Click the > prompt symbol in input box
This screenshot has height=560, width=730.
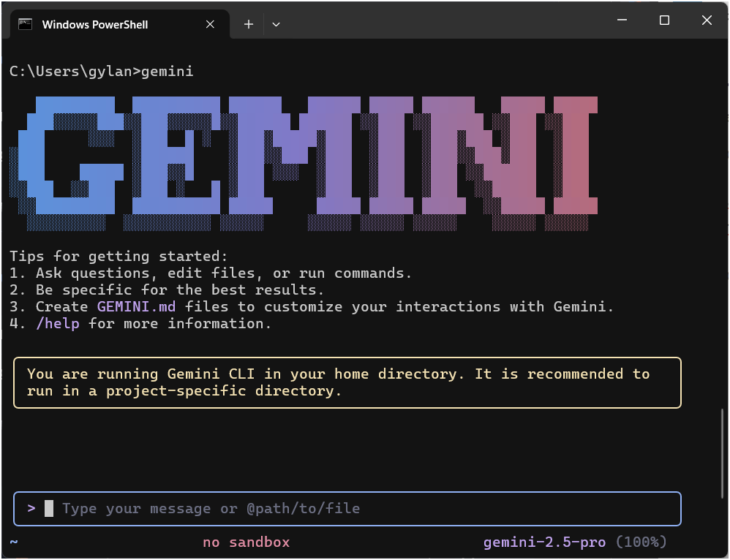(x=31, y=507)
